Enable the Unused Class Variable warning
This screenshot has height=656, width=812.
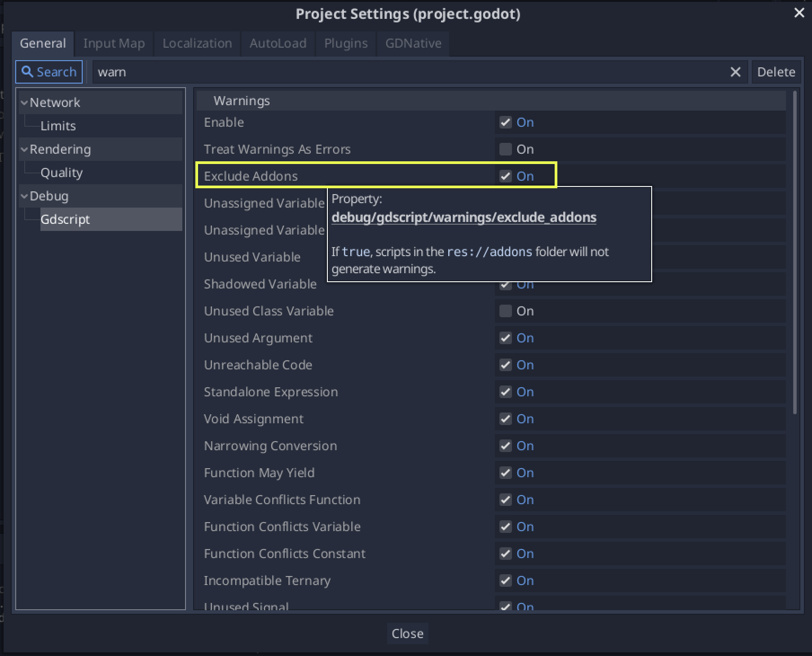tap(506, 311)
